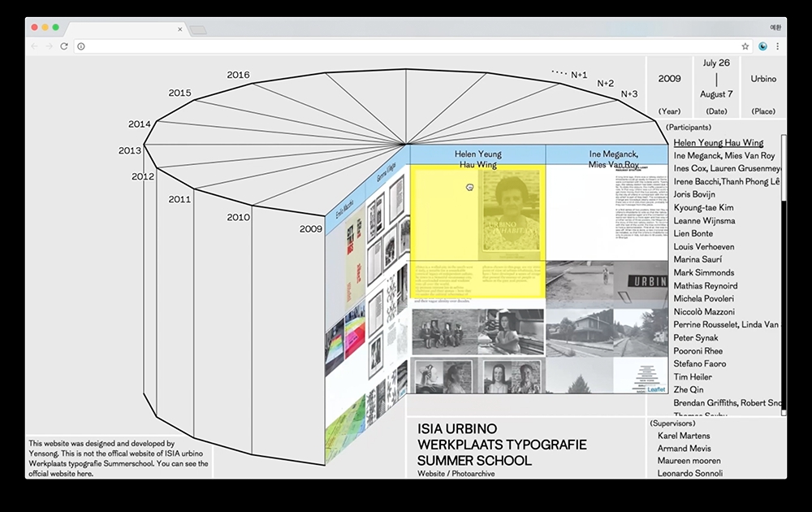Open photo of people seated on bench
Image resolution: width=812 pixels, height=512 pixels.
444,332
